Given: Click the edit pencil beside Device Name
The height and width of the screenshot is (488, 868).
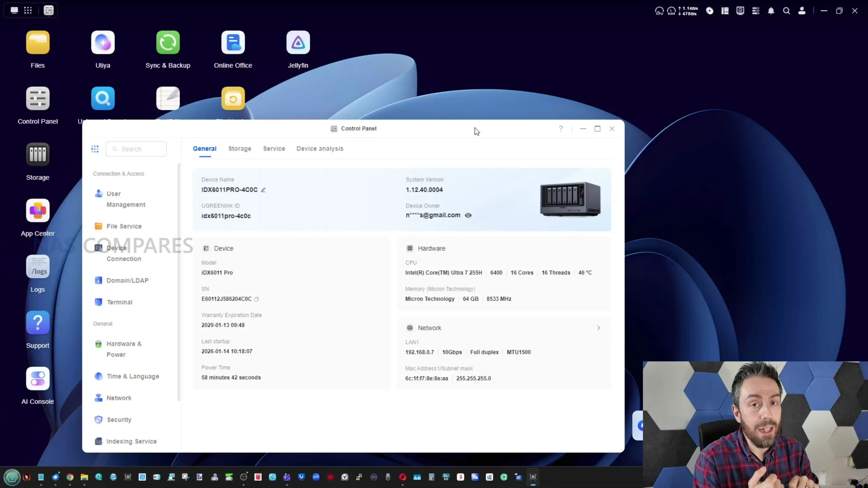Looking at the screenshot, I should click(263, 190).
